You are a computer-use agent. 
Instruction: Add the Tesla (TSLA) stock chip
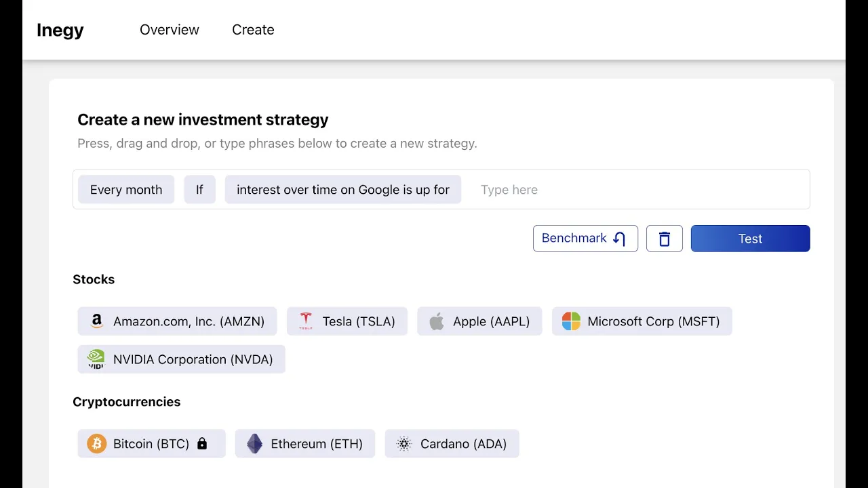(358, 321)
